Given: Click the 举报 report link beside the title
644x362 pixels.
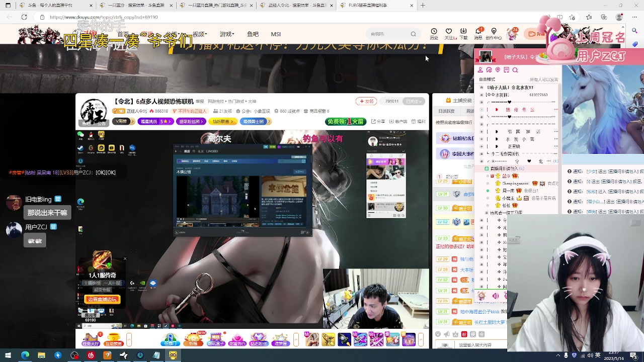Looking at the screenshot, I should click(200, 102).
